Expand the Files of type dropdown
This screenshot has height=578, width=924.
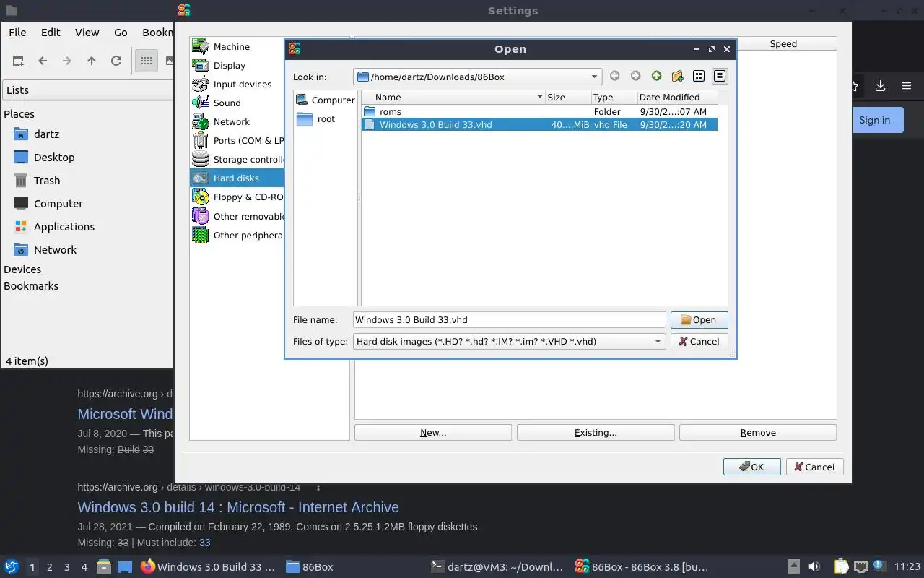tap(658, 342)
